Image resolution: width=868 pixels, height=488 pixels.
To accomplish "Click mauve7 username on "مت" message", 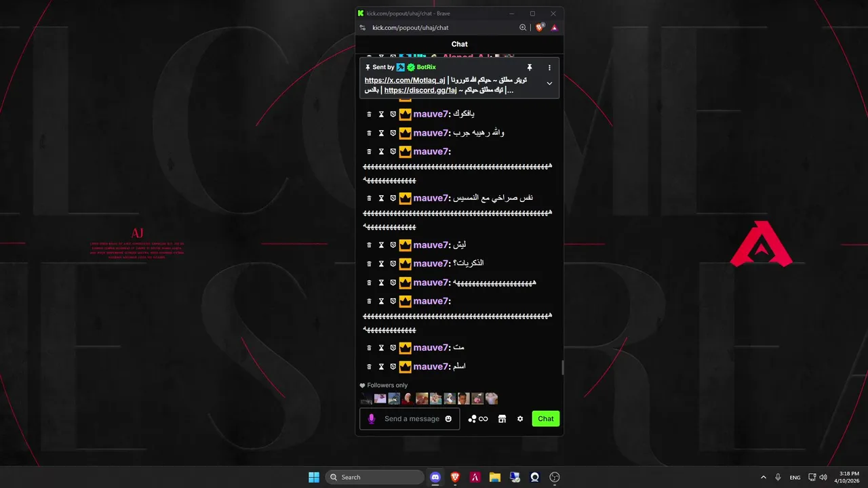I will (431, 348).
